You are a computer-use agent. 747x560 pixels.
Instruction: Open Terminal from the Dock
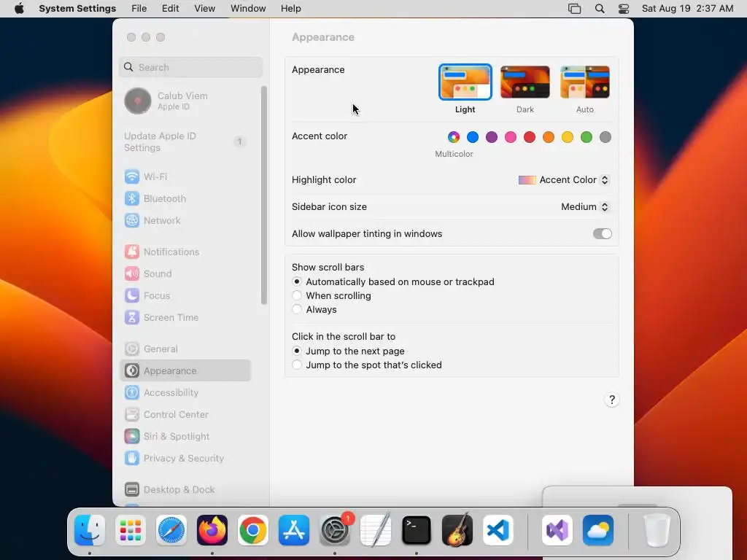point(417,530)
